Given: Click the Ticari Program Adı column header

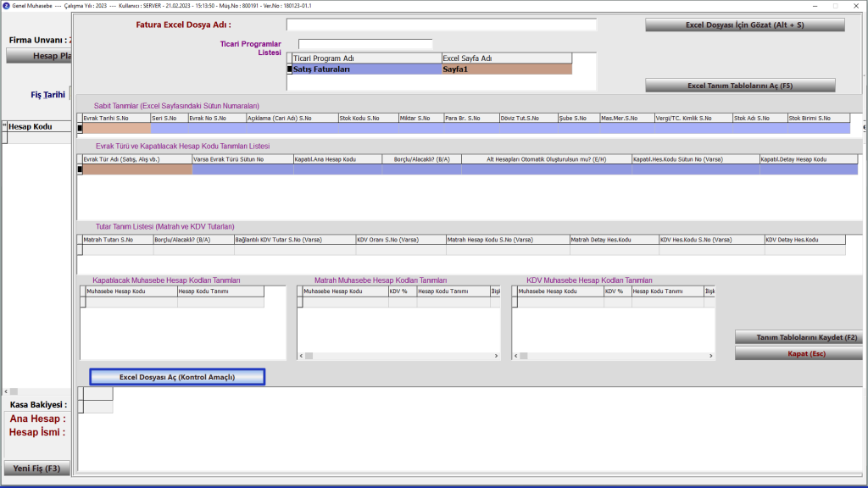Looking at the screenshot, I should pos(365,58).
